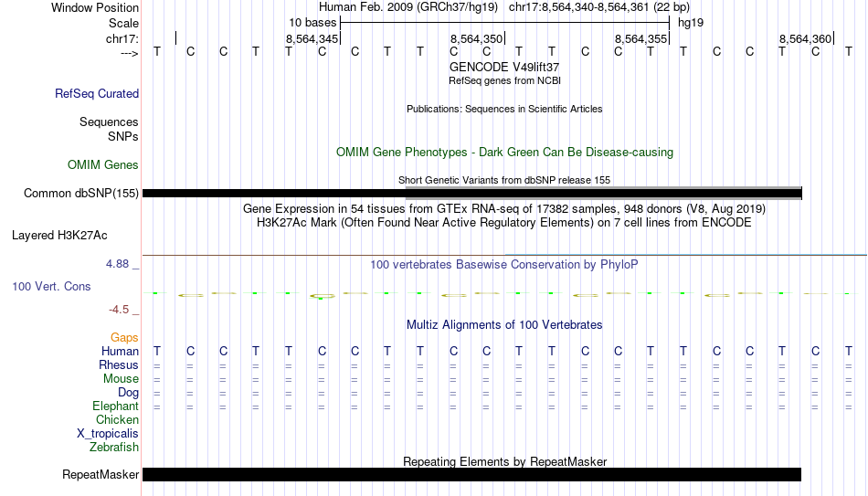Click the RefSeq Curated track label

click(x=97, y=93)
